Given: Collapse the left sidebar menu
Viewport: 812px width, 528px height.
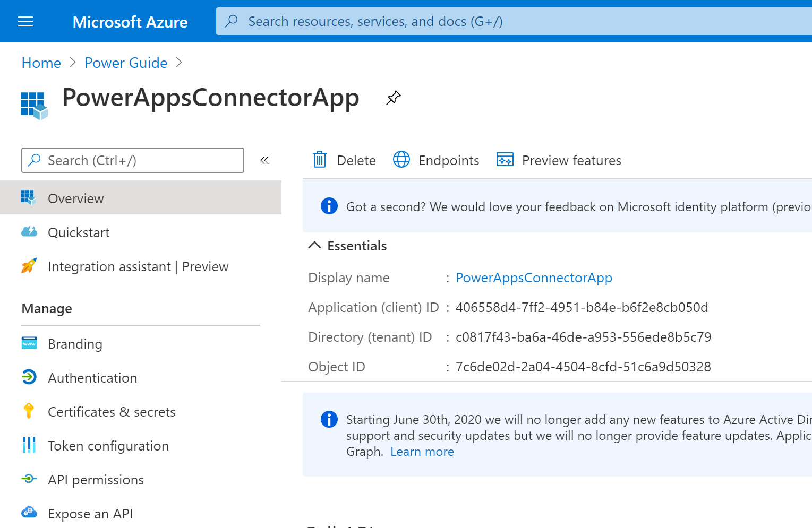Looking at the screenshot, I should click(264, 160).
